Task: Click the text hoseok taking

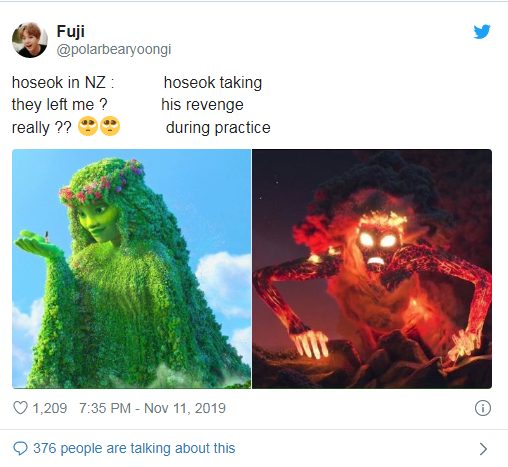Action: click(213, 83)
